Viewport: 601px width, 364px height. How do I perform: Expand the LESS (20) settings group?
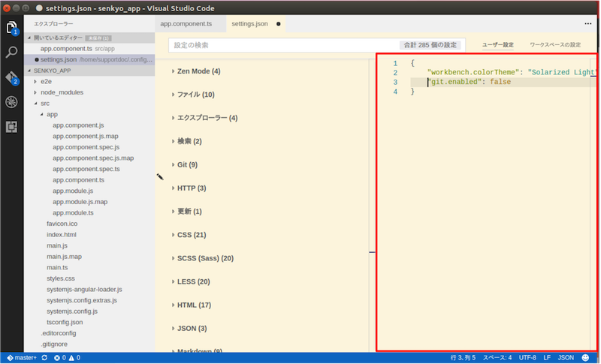coord(191,281)
